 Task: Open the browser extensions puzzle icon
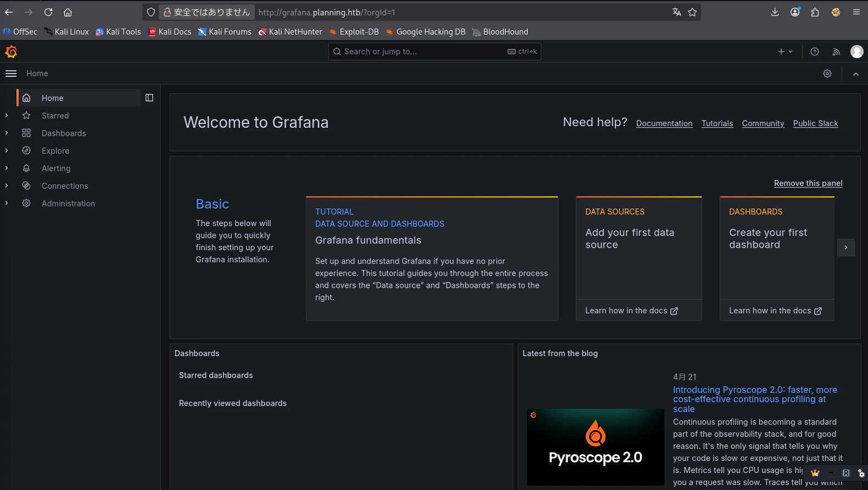pos(815,12)
